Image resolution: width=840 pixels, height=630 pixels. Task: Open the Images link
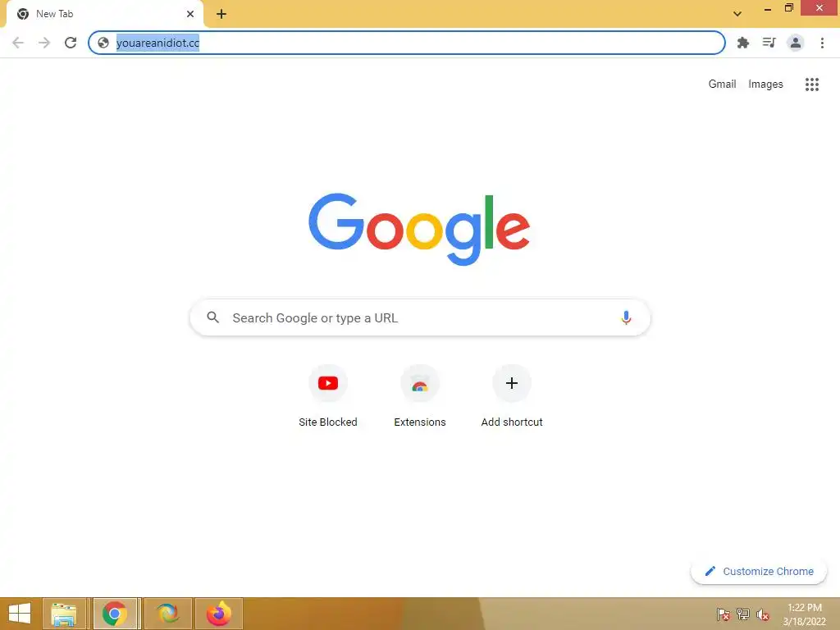765,84
